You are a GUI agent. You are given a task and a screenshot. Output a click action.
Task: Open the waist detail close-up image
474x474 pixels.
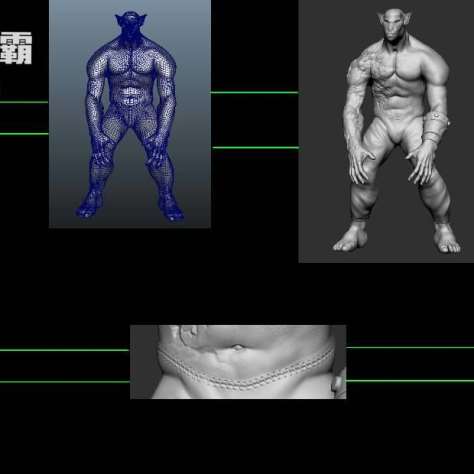(x=238, y=362)
